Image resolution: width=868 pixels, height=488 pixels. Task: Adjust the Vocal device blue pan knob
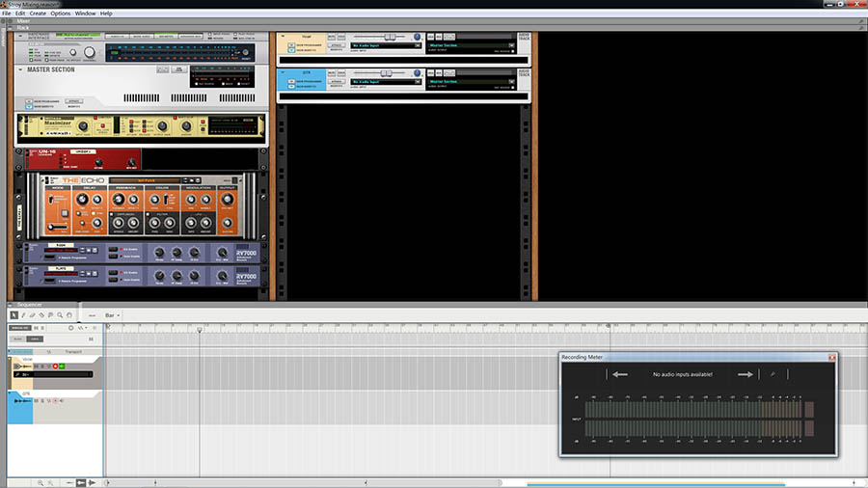click(x=417, y=37)
